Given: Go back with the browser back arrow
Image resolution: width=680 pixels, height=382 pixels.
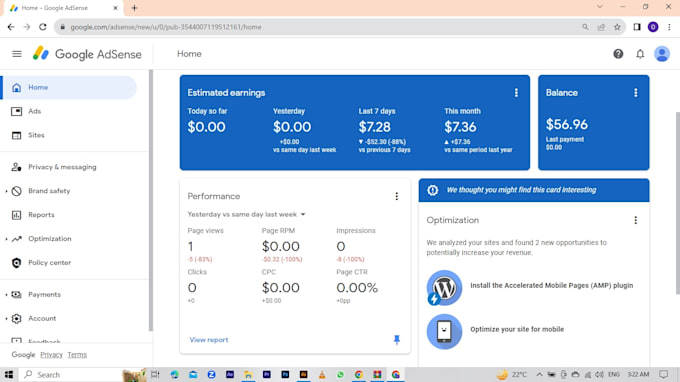Looking at the screenshot, I should pos(11,27).
